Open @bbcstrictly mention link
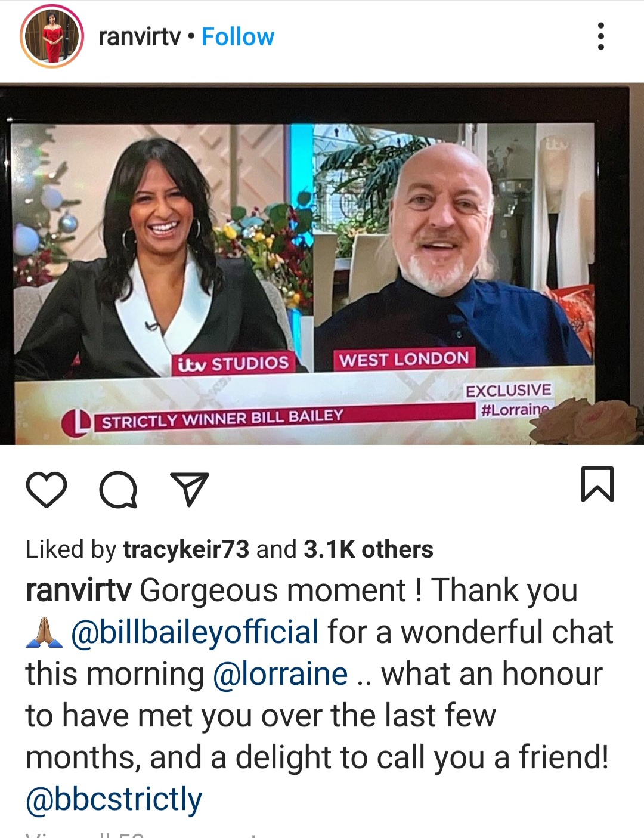This screenshot has width=644, height=838. pyautogui.click(x=114, y=799)
